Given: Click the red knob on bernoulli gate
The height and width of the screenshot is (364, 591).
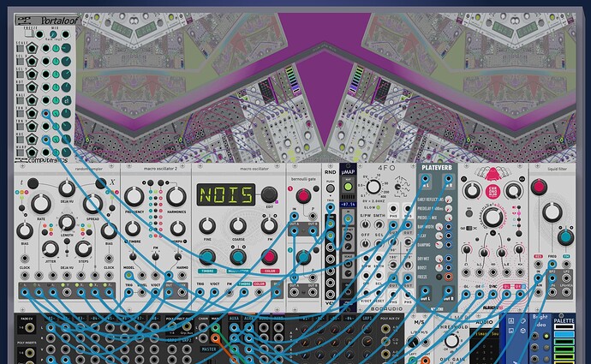Looking at the screenshot, I should 303,195.
